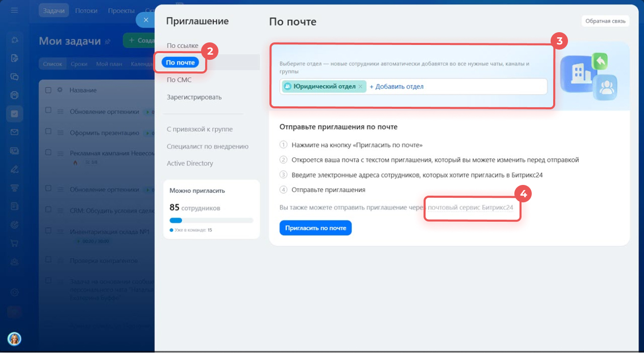This screenshot has height=353, width=644.
Task: Open hamburger menu in left sidebar
Action: tap(14, 10)
